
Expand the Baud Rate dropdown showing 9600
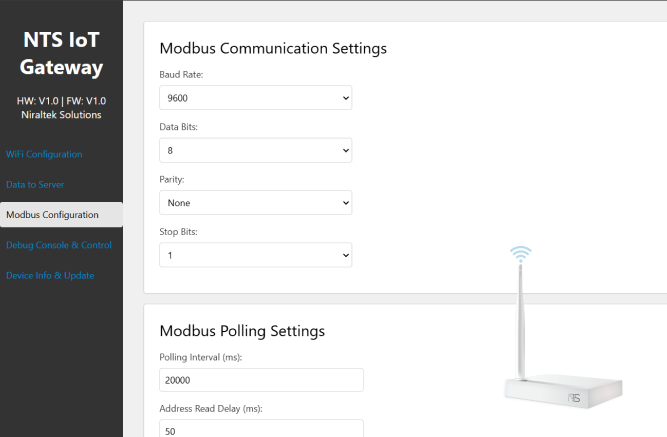pyautogui.click(x=255, y=98)
